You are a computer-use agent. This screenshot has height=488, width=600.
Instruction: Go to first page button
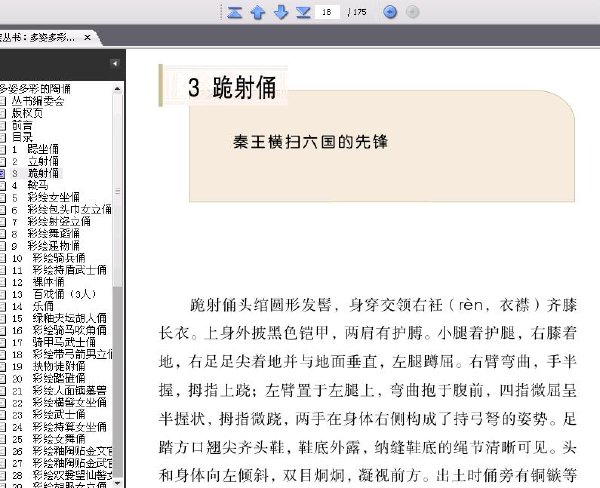[x=235, y=12]
